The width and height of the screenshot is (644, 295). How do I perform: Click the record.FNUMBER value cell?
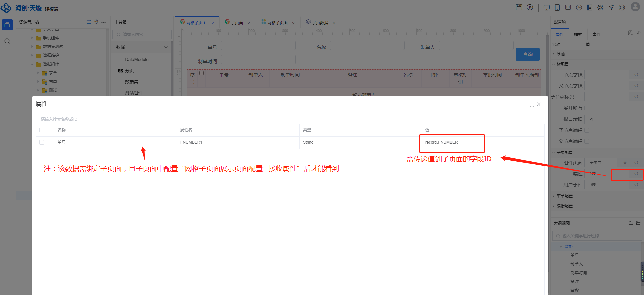[442, 142]
